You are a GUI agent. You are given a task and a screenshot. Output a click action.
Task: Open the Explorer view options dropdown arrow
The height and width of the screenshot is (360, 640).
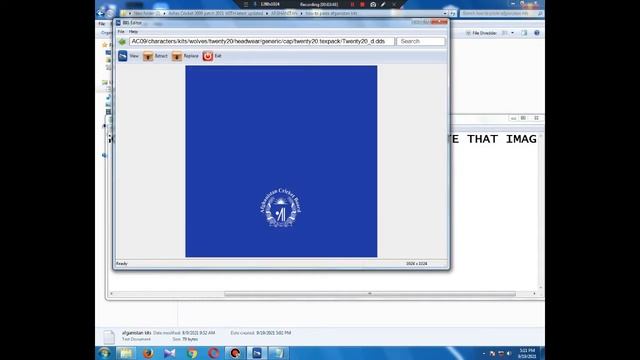(512, 33)
